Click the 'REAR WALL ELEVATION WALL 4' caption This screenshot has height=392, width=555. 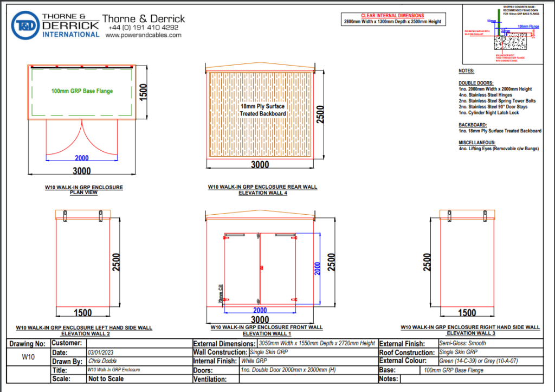tap(263, 190)
